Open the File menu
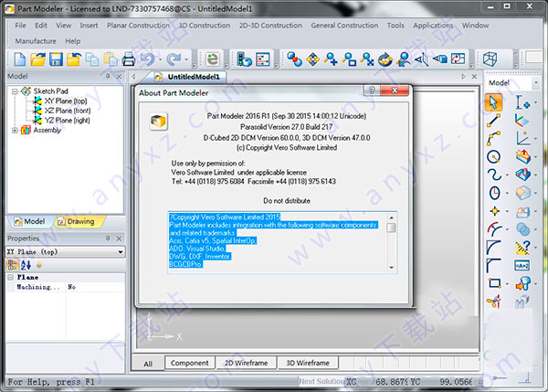This screenshot has width=548, height=392. pyautogui.click(x=20, y=26)
